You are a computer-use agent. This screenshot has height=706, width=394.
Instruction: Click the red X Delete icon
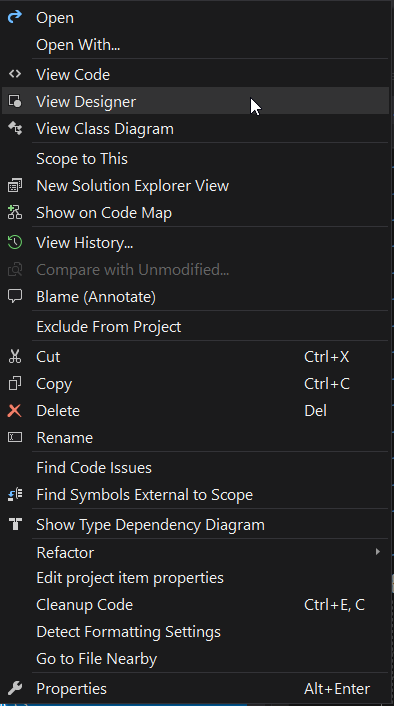click(15, 410)
